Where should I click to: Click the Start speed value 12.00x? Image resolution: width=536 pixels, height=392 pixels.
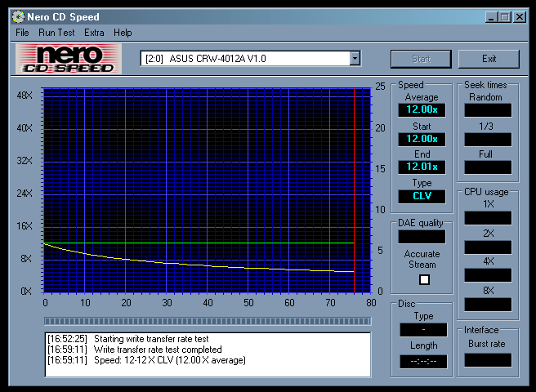pyautogui.click(x=422, y=139)
